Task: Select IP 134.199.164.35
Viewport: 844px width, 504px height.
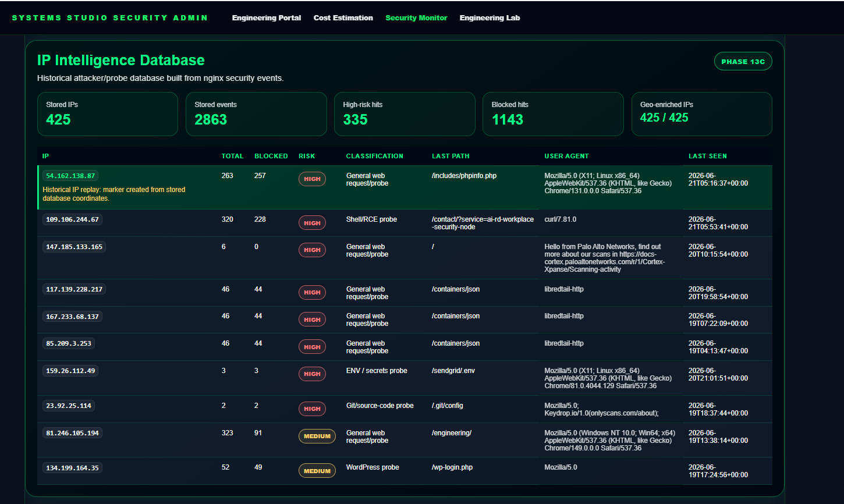Action: pyautogui.click(x=72, y=468)
